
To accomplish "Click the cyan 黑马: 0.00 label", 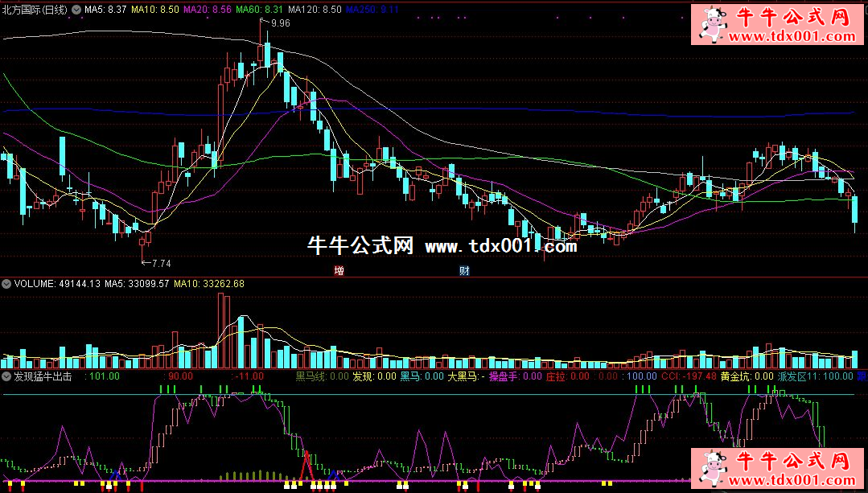I will pyautogui.click(x=422, y=376).
